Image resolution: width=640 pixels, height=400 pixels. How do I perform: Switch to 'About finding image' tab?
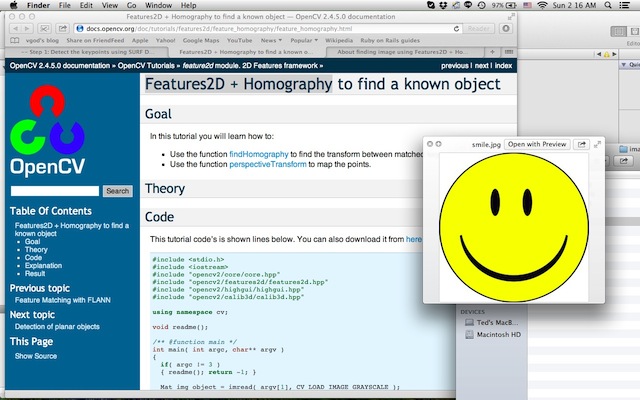[x=404, y=52]
